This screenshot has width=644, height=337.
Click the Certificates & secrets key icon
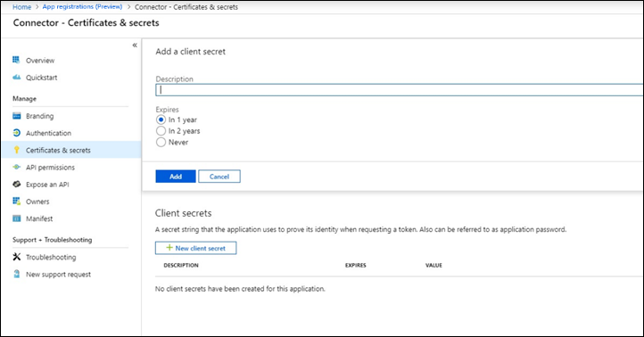click(x=16, y=150)
